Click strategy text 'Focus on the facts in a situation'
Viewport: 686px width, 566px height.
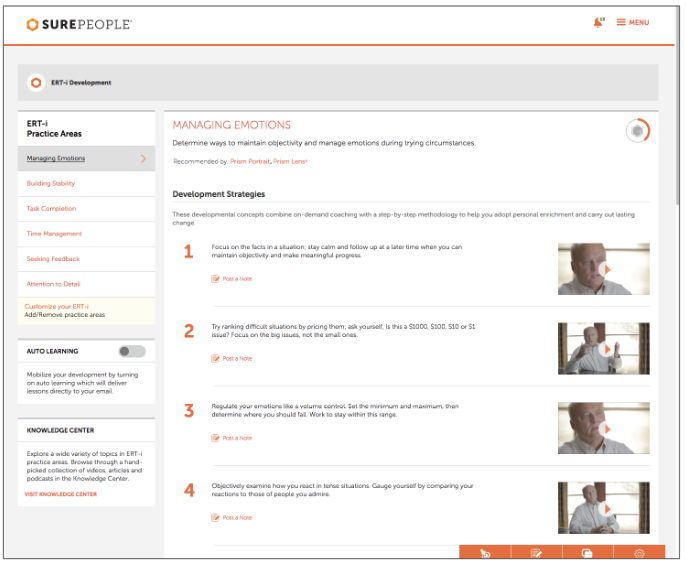pyautogui.click(x=337, y=251)
